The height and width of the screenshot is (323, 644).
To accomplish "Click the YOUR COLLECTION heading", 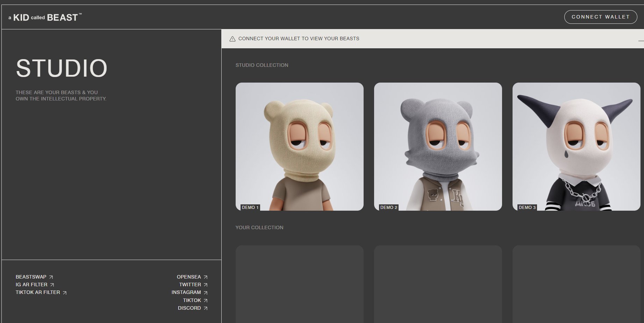I will [259, 227].
